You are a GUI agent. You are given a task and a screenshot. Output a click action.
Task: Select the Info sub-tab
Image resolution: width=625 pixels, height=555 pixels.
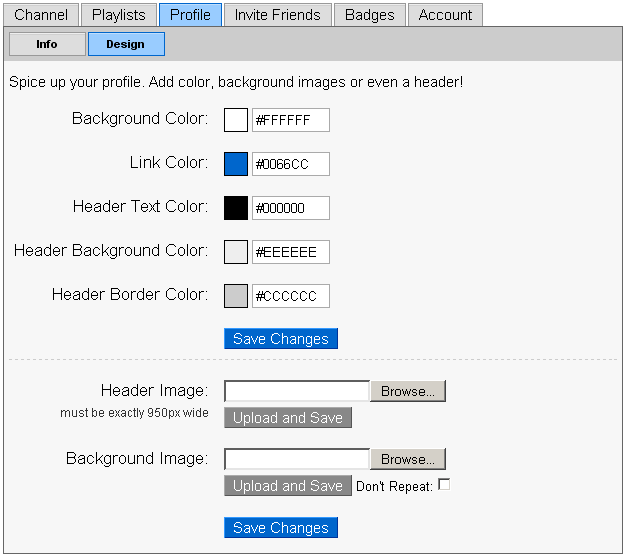click(47, 44)
